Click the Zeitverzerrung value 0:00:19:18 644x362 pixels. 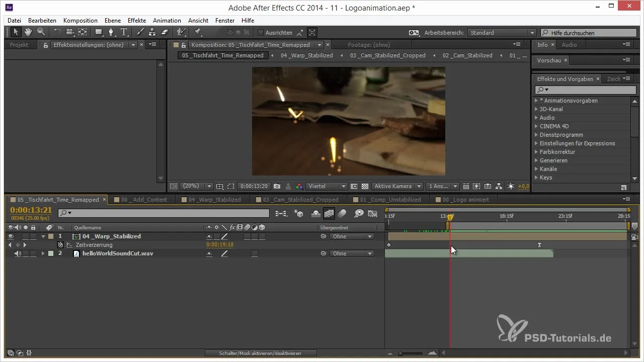point(220,245)
